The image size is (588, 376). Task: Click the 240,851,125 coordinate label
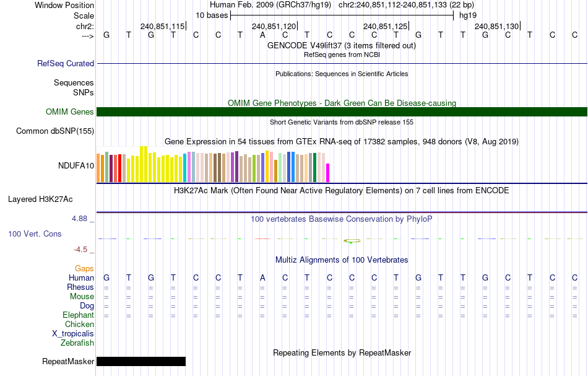385,26
